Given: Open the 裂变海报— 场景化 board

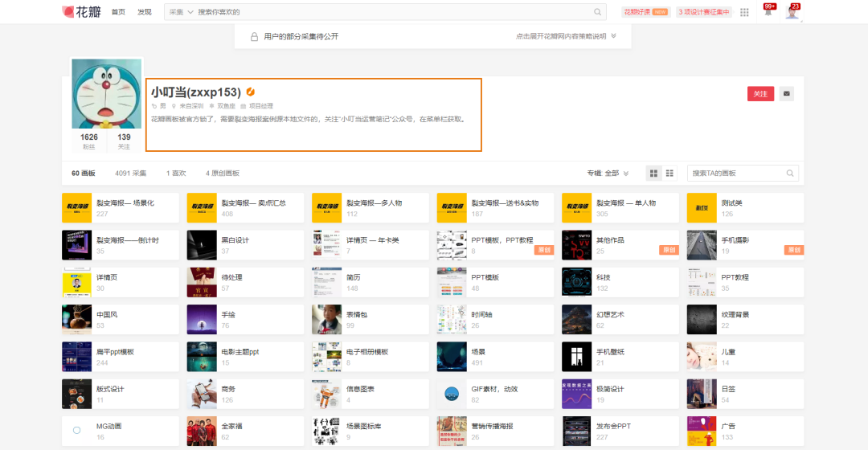Looking at the screenshot, I should [x=125, y=203].
